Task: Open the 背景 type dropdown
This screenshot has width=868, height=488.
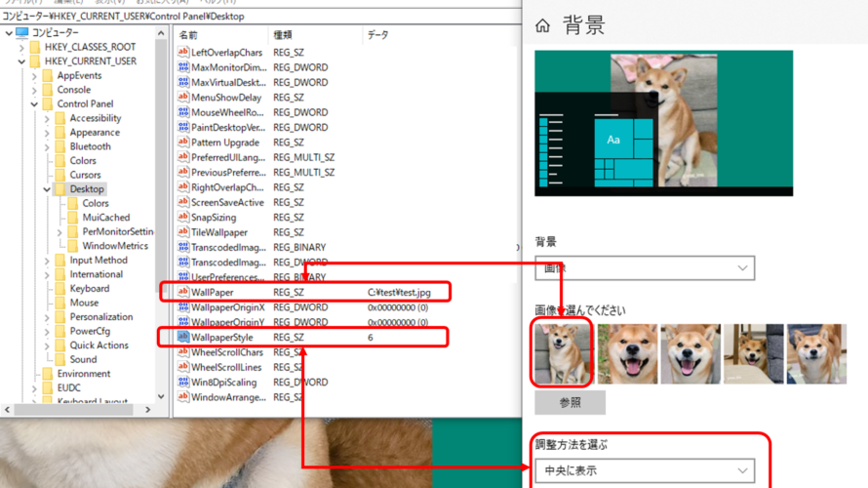Action: (x=645, y=268)
